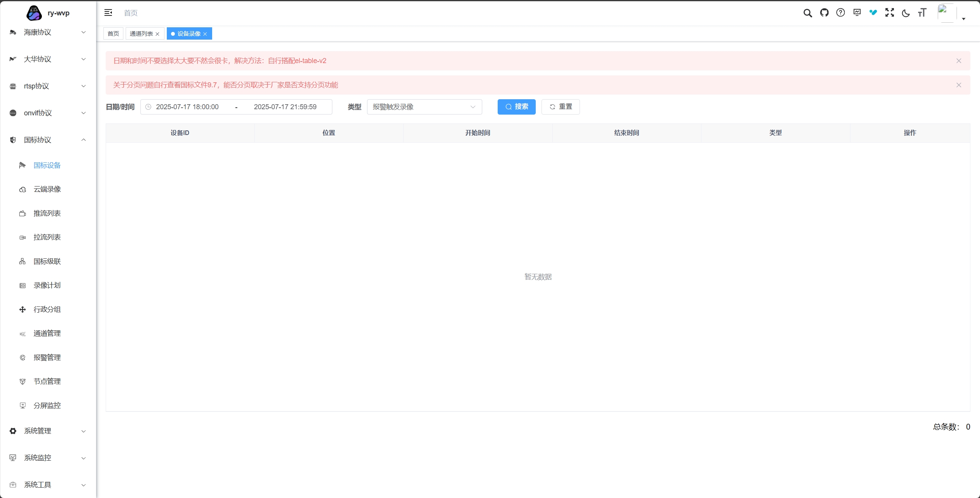Screen dimensions: 980x498
Task: Open user avatar dropdown arrow
Action: click(963, 18)
